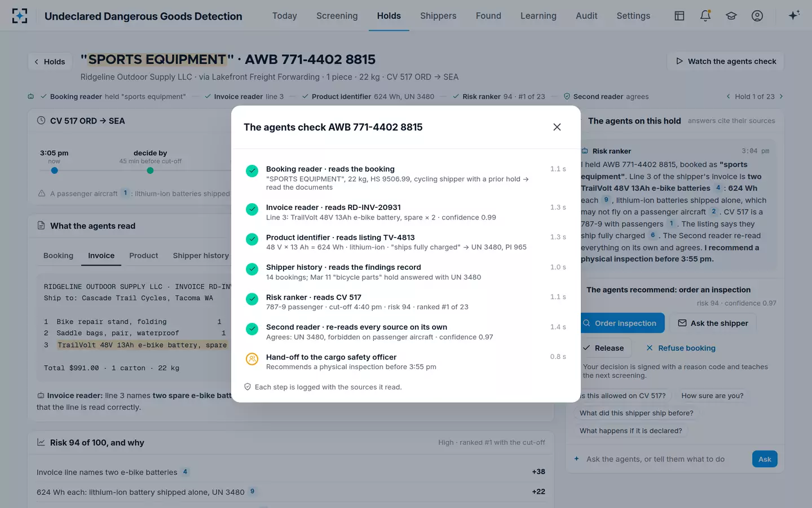Click citation 1 next to passenger aircraft warning
This screenshot has width=812, height=508.
point(125,192)
